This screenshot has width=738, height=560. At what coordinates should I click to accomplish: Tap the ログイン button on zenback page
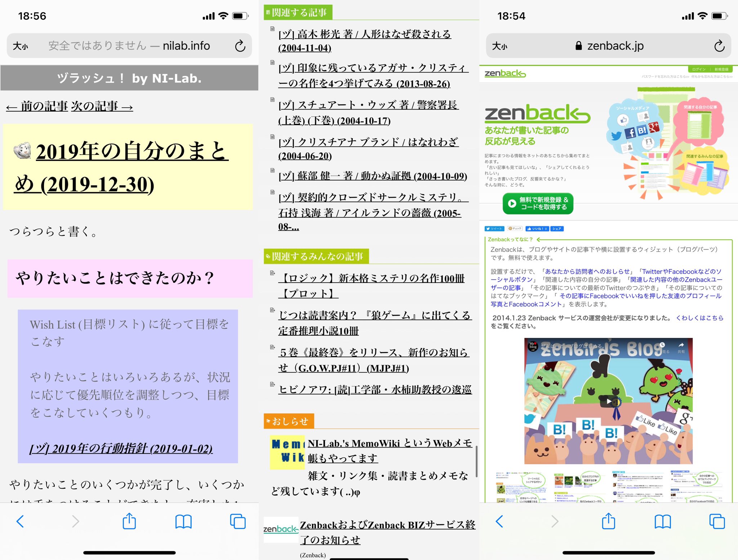click(699, 69)
